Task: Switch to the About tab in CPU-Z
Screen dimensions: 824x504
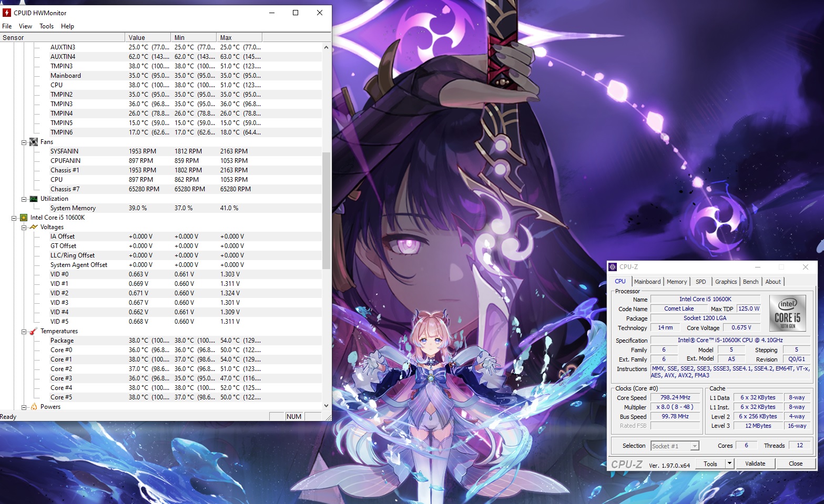Action: (x=773, y=282)
